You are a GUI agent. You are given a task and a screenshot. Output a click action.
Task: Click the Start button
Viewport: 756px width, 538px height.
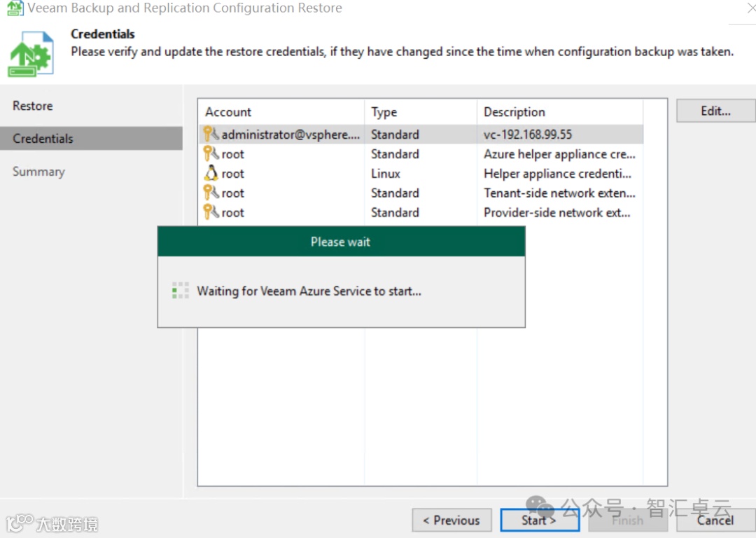click(x=540, y=520)
